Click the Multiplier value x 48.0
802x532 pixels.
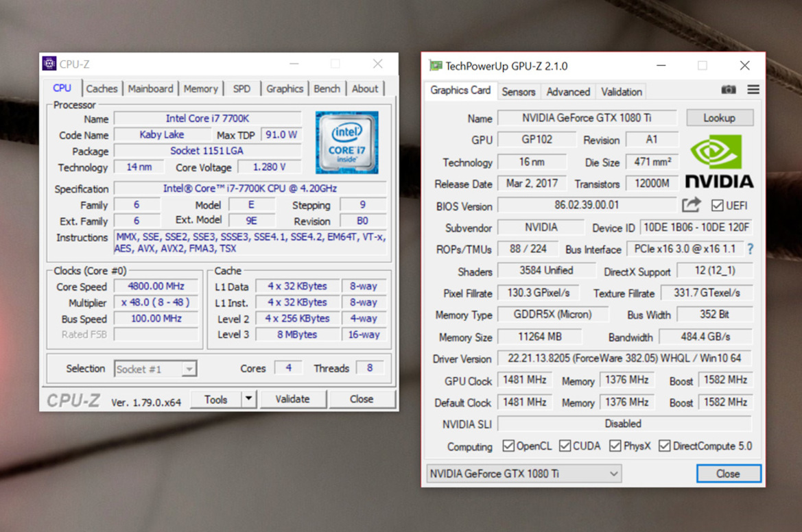(156, 302)
